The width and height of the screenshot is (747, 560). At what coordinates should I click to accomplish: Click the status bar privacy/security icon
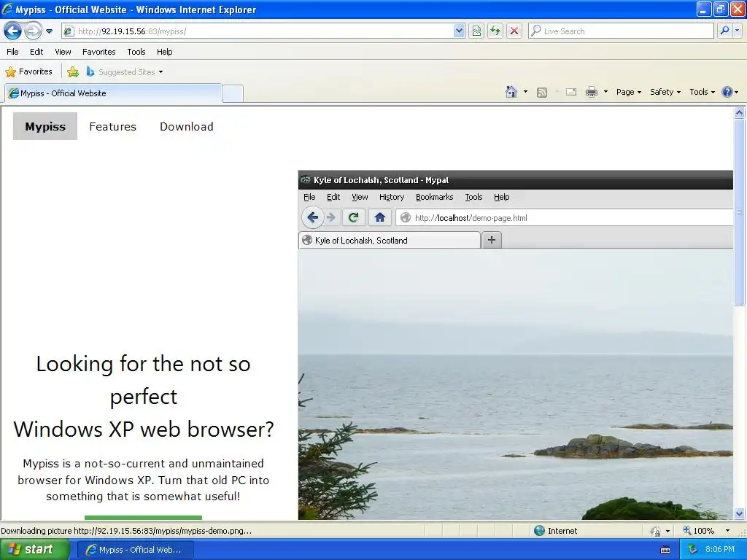[x=656, y=531]
